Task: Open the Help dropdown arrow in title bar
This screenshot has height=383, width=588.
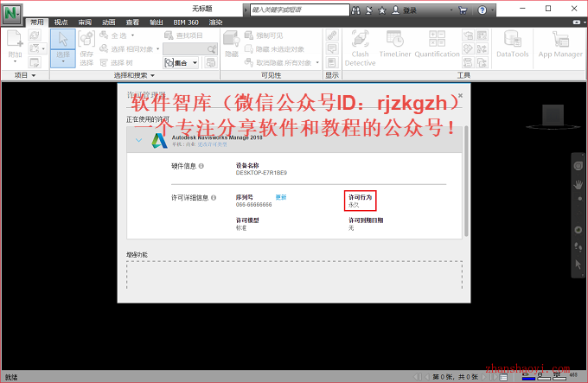Action: point(492,10)
